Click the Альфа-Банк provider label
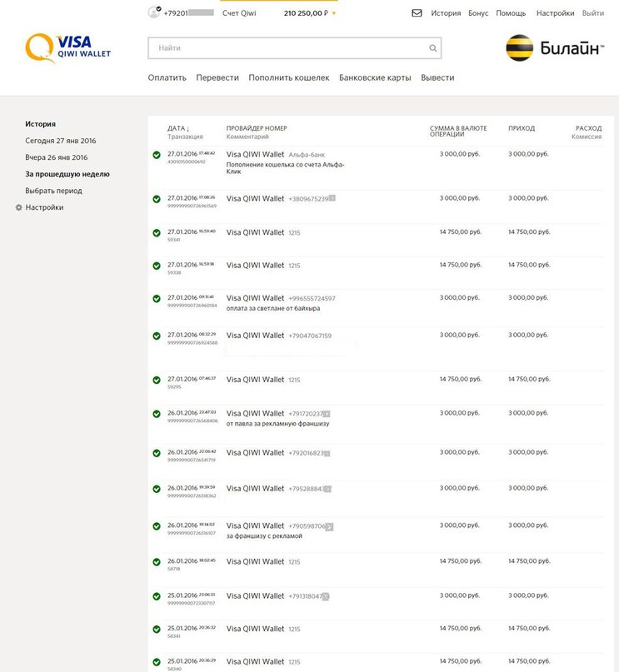 (x=307, y=155)
